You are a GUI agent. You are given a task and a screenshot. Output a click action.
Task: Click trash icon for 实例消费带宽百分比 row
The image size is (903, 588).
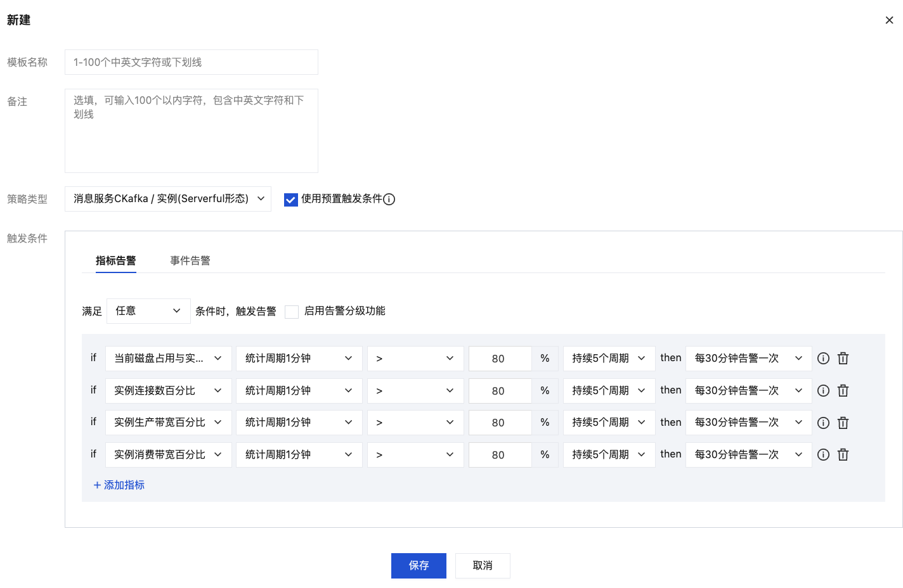843,455
